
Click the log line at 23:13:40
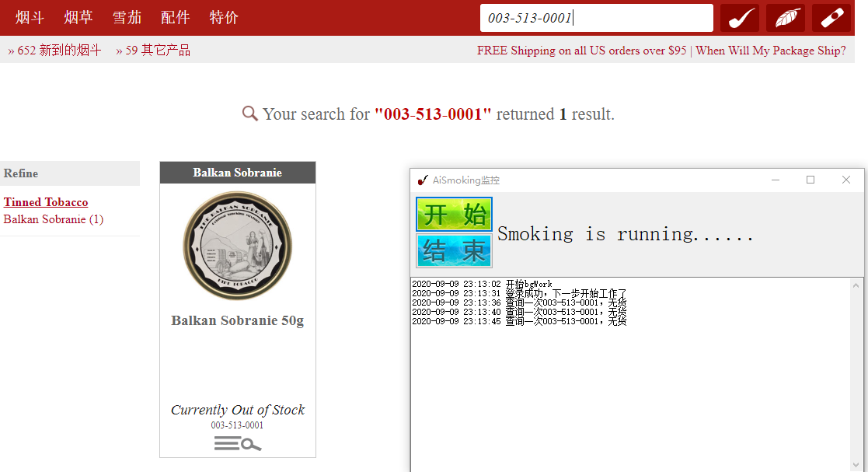pyautogui.click(x=519, y=312)
